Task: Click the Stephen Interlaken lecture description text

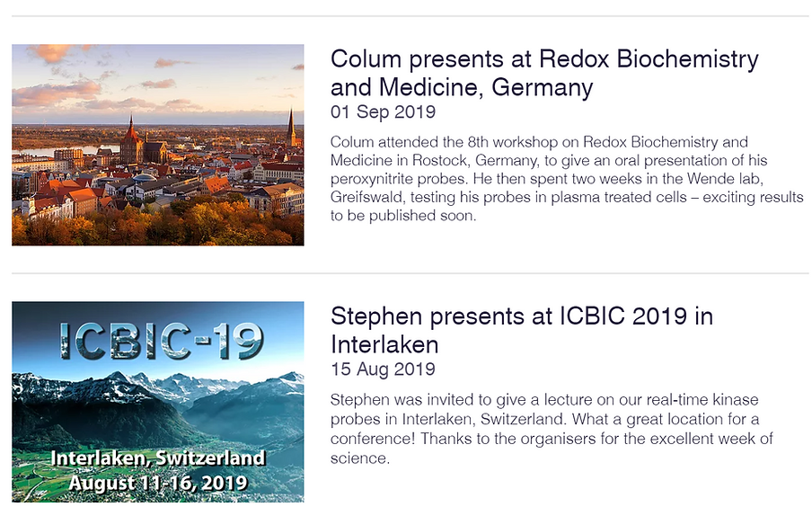Action: tap(552, 429)
